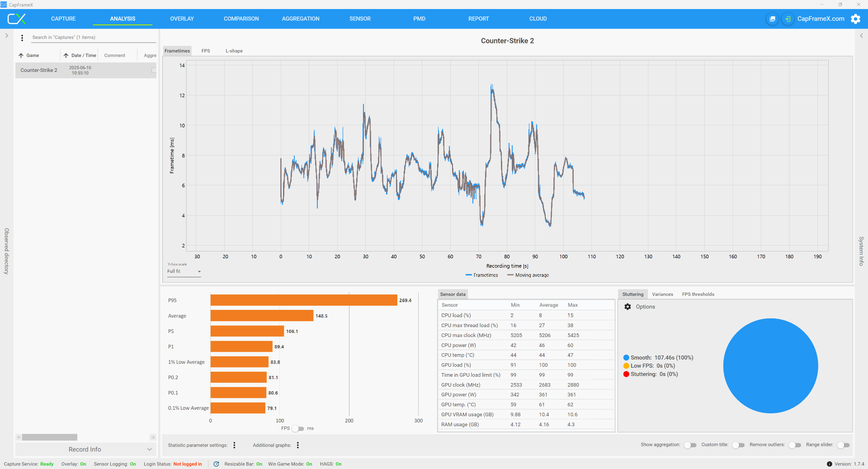Select the Frametimes graph tab

point(177,51)
